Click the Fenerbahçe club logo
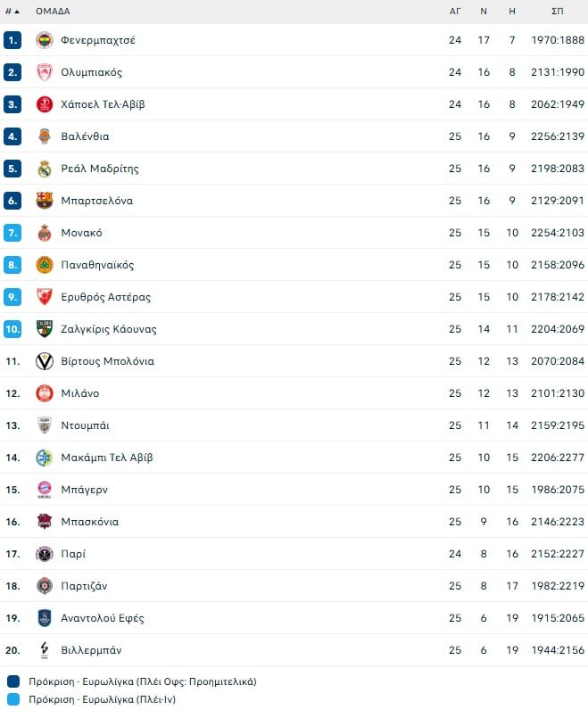The width and height of the screenshot is (588, 718). point(45,40)
